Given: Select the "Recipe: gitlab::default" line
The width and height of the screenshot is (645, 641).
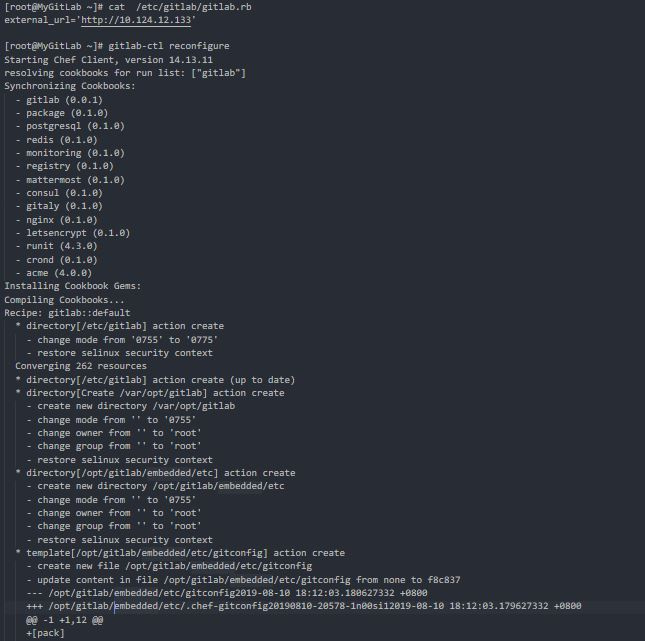Looking at the screenshot, I should [x=67, y=313].
